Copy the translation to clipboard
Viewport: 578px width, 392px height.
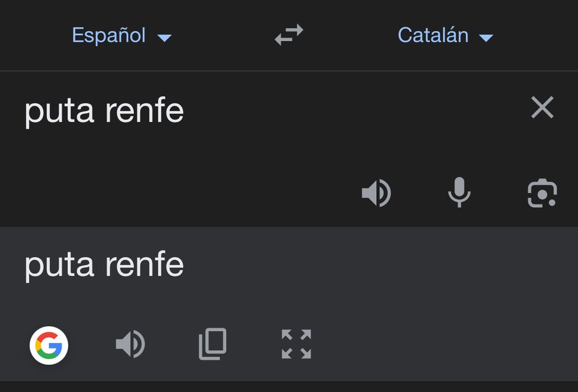pyautogui.click(x=212, y=344)
